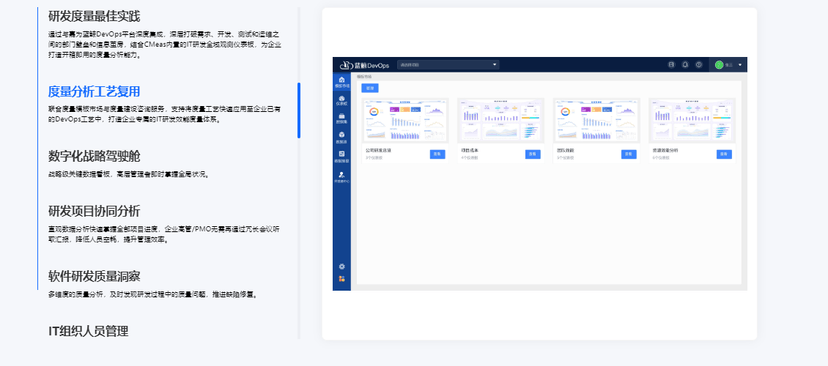Switch to 数字化战略驾驶舱 section
Image resolution: width=828 pixels, height=366 pixels.
coord(94,156)
